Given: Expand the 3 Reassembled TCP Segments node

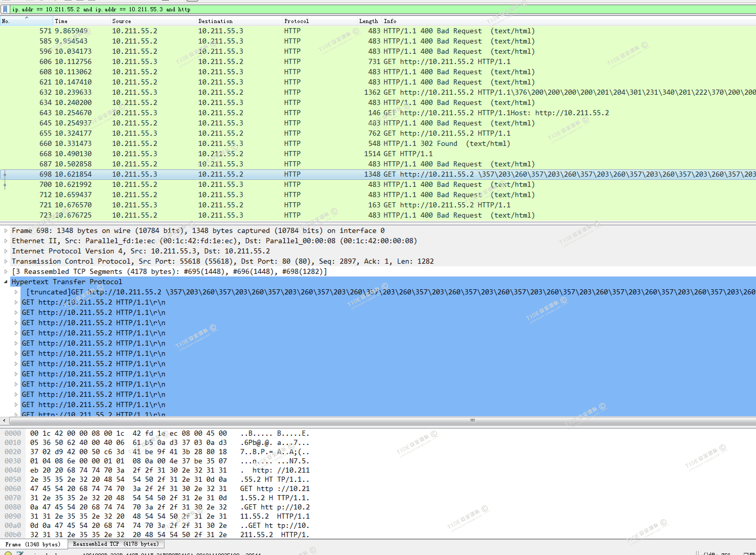Looking at the screenshot, I should tap(6, 271).
